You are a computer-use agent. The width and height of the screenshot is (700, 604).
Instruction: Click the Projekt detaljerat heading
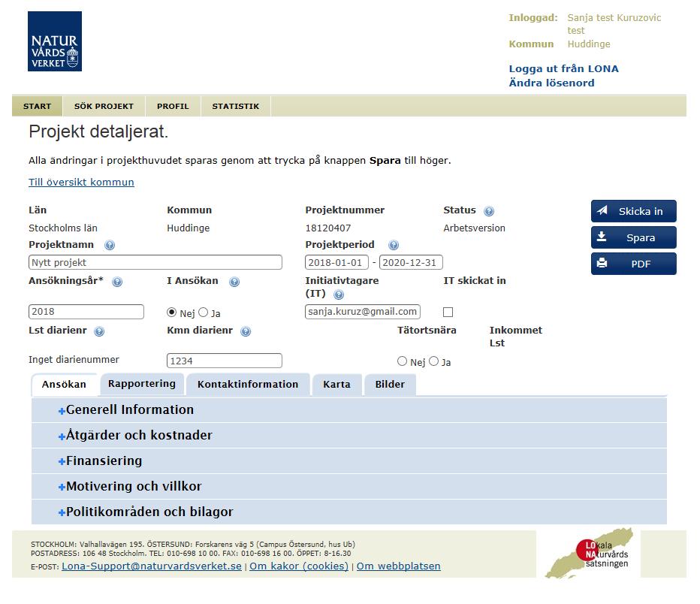click(x=98, y=131)
